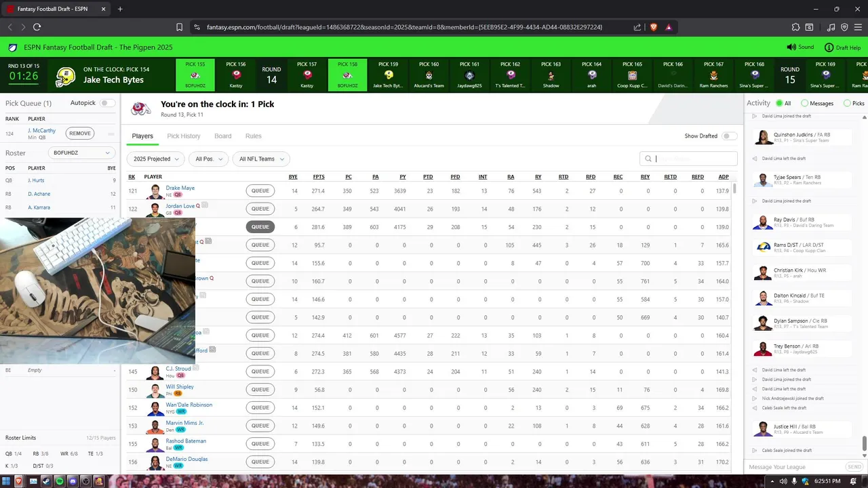Image resolution: width=868 pixels, height=488 pixels.
Task: Open Discord from the taskbar
Action: (73, 481)
